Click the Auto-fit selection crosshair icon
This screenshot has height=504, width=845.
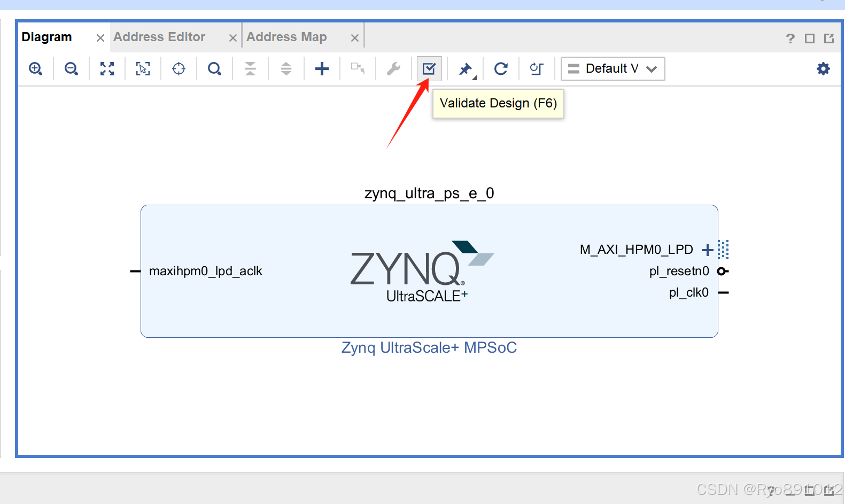tap(179, 69)
